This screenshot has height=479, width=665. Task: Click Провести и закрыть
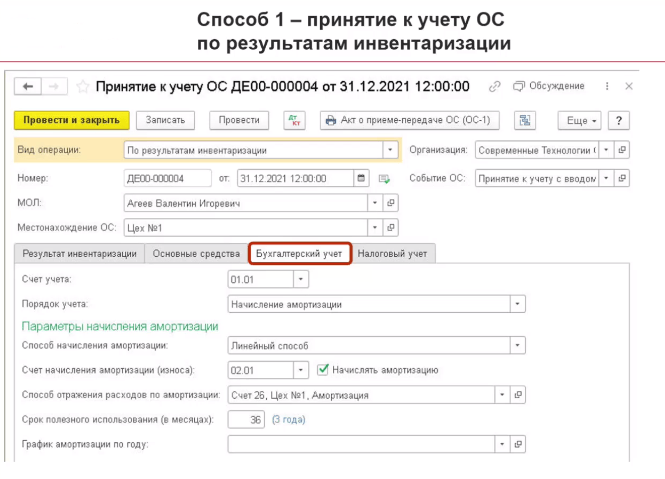click(x=72, y=120)
